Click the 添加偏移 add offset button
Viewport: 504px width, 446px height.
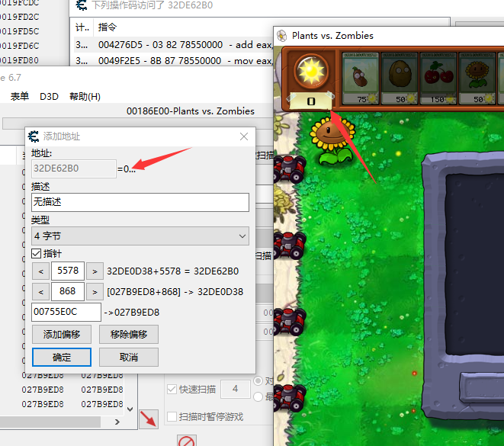click(x=62, y=334)
